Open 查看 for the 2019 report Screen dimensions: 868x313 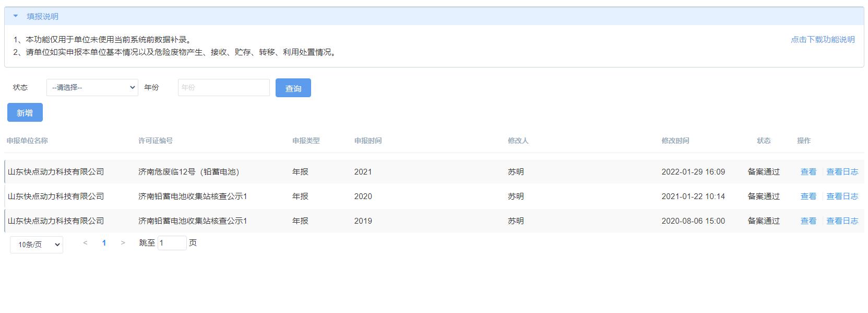point(808,221)
